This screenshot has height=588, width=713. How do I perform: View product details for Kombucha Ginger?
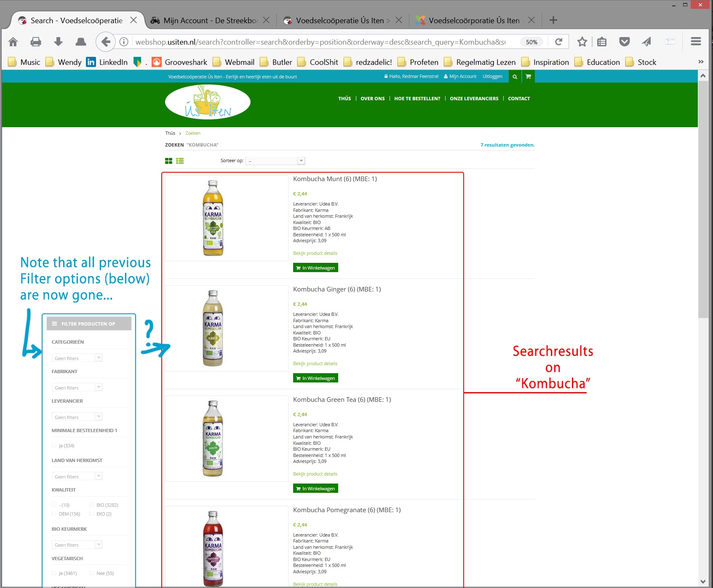pyautogui.click(x=315, y=364)
